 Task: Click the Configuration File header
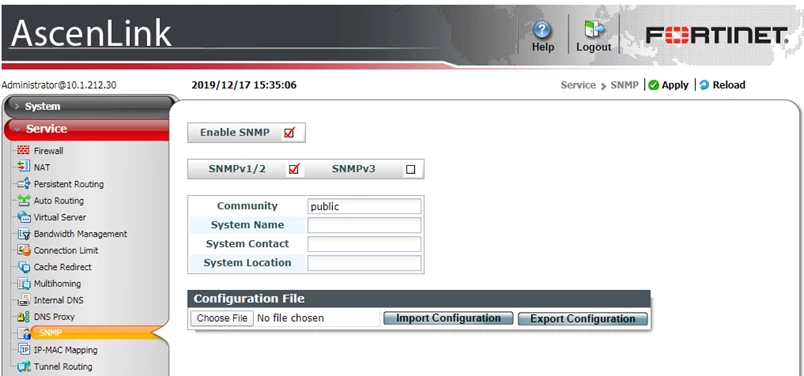click(419, 299)
